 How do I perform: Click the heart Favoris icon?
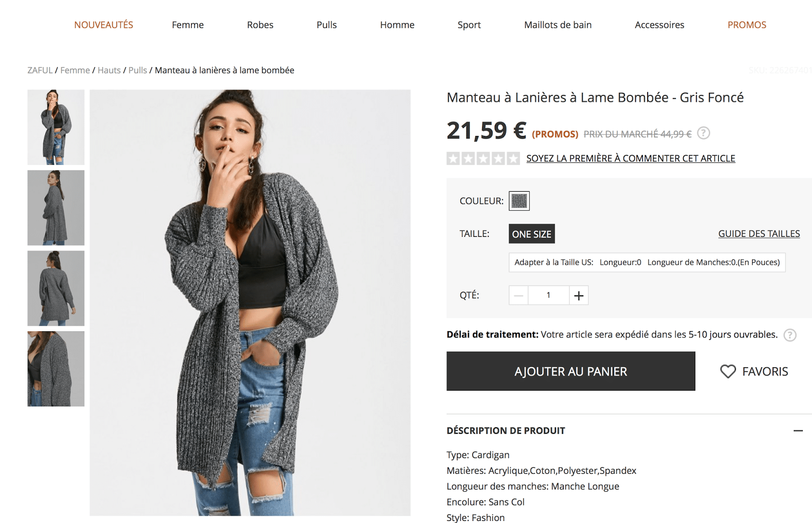pyautogui.click(x=728, y=371)
